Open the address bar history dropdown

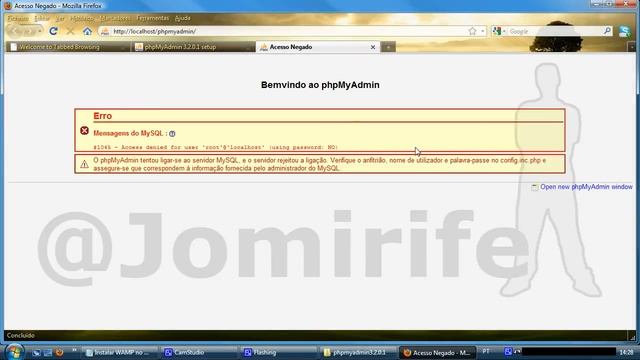(482, 31)
